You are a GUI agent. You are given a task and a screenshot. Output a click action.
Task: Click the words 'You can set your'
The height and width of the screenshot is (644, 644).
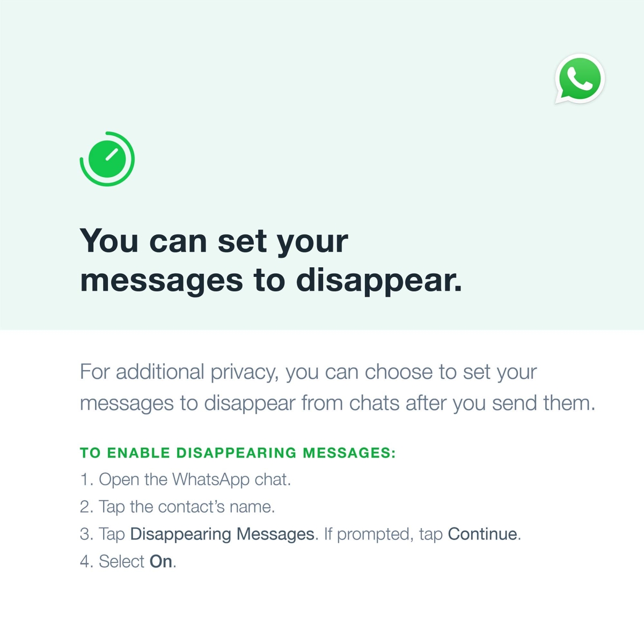pos(214,241)
